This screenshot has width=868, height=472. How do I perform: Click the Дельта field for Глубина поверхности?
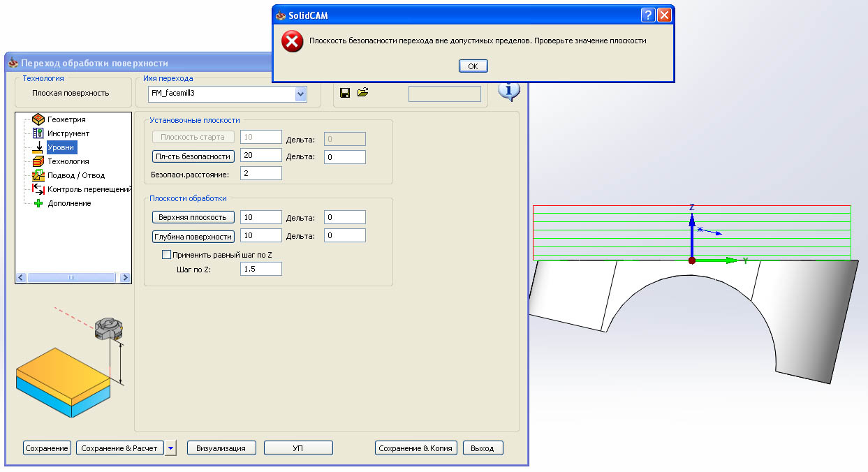[x=345, y=236]
